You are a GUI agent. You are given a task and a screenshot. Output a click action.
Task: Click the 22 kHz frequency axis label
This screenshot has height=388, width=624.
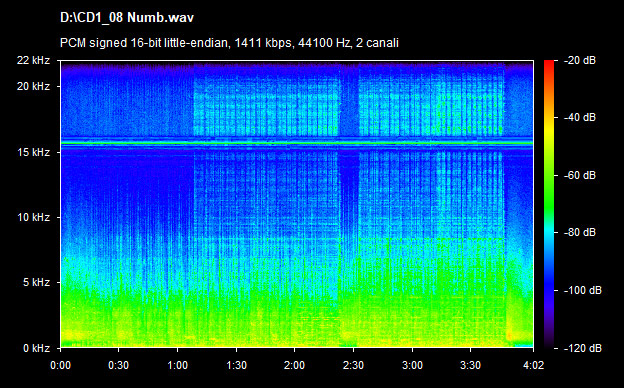point(33,60)
